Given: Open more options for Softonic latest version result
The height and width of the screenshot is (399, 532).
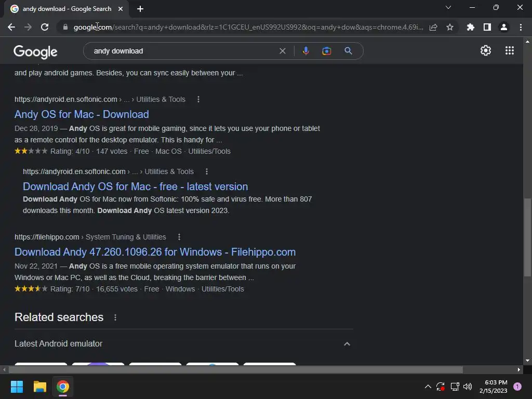Looking at the screenshot, I should (x=207, y=171).
